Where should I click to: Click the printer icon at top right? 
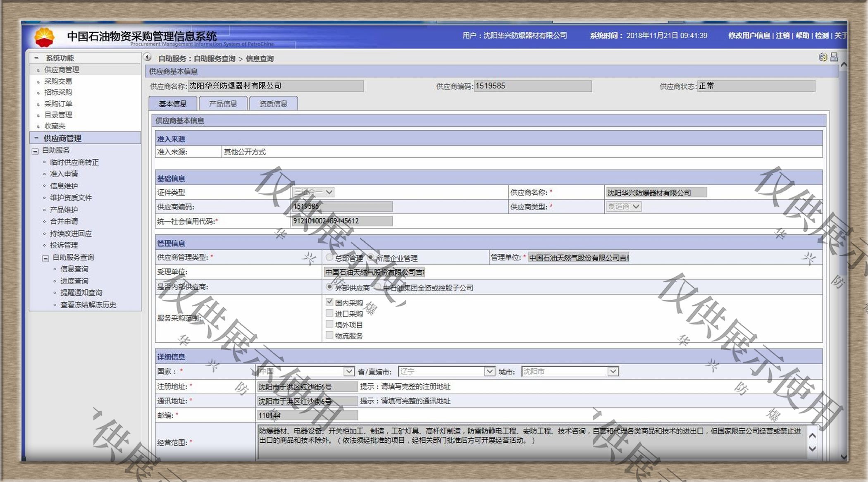tap(834, 57)
